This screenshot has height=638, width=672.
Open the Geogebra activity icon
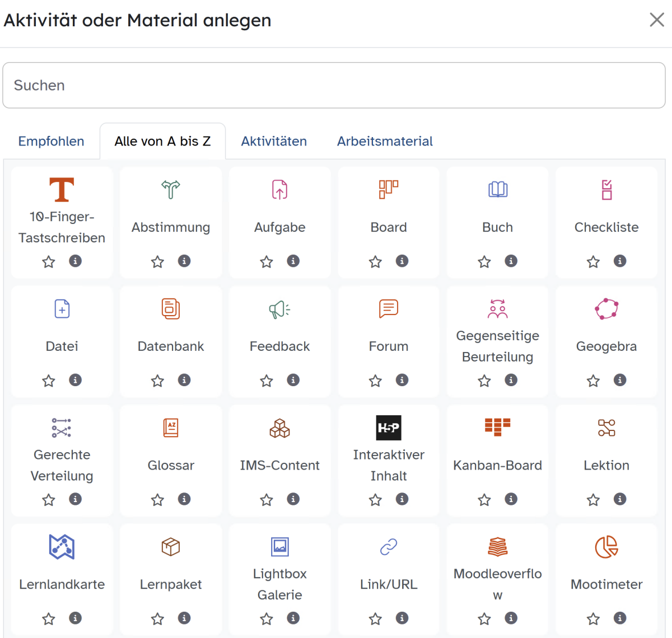click(606, 308)
